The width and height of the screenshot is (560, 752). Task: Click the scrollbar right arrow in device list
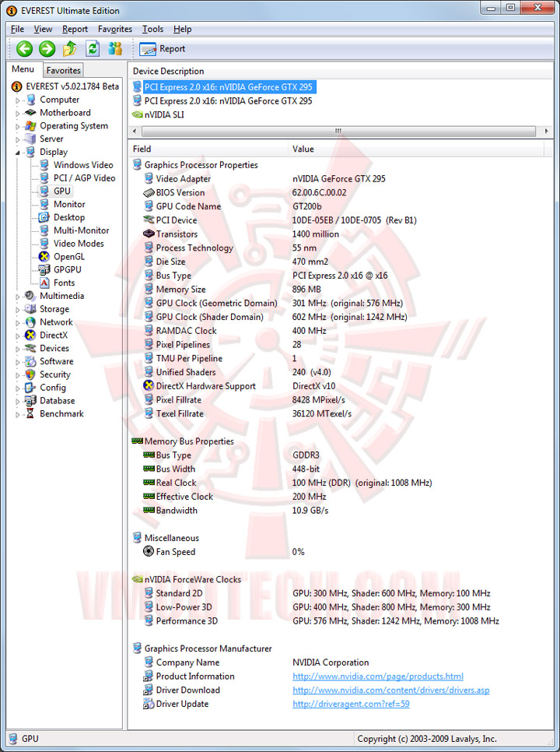coord(546,131)
